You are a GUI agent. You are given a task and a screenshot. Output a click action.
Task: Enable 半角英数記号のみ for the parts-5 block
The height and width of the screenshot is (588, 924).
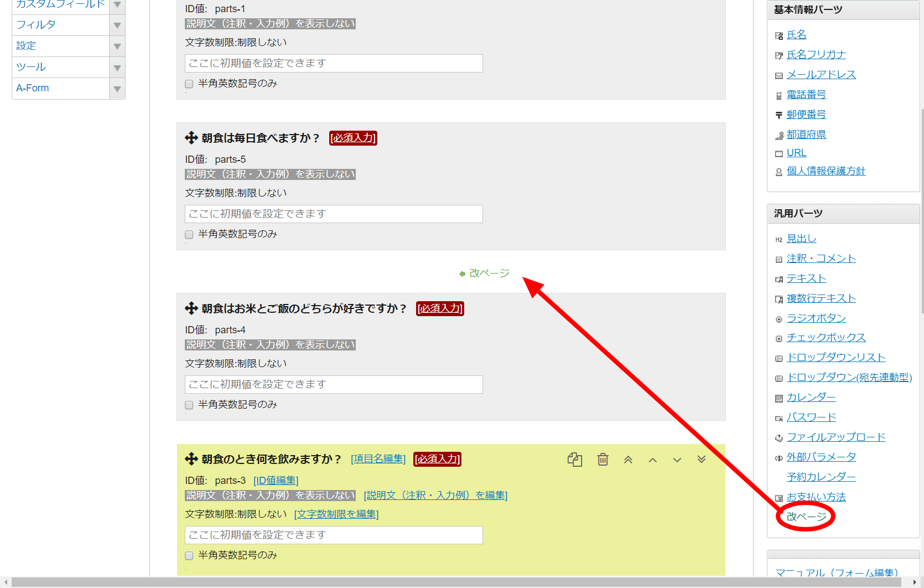pyautogui.click(x=189, y=235)
